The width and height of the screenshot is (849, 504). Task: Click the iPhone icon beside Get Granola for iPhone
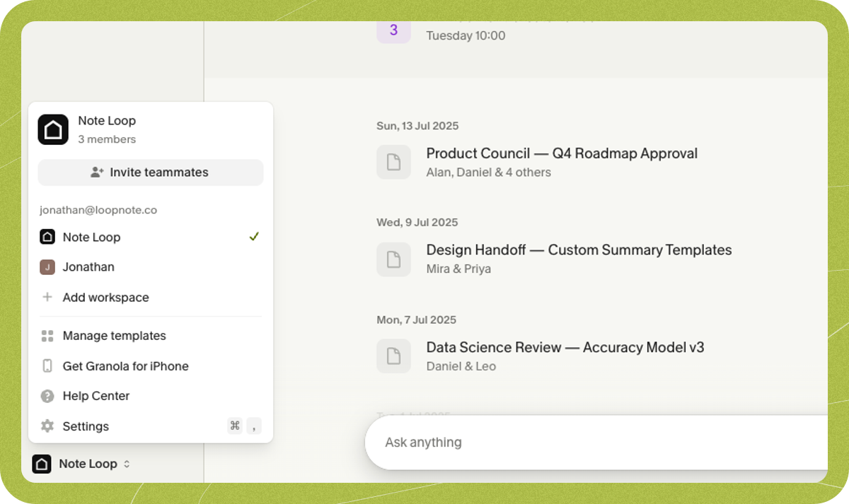(47, 365)
